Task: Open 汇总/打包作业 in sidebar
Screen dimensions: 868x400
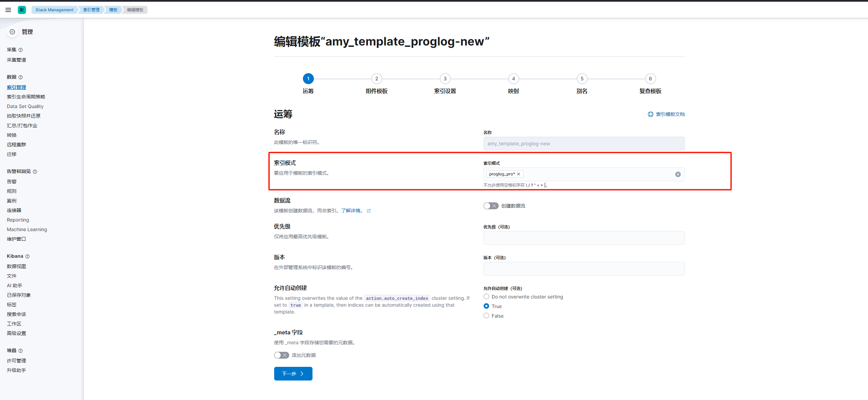Action: [22, 125]
